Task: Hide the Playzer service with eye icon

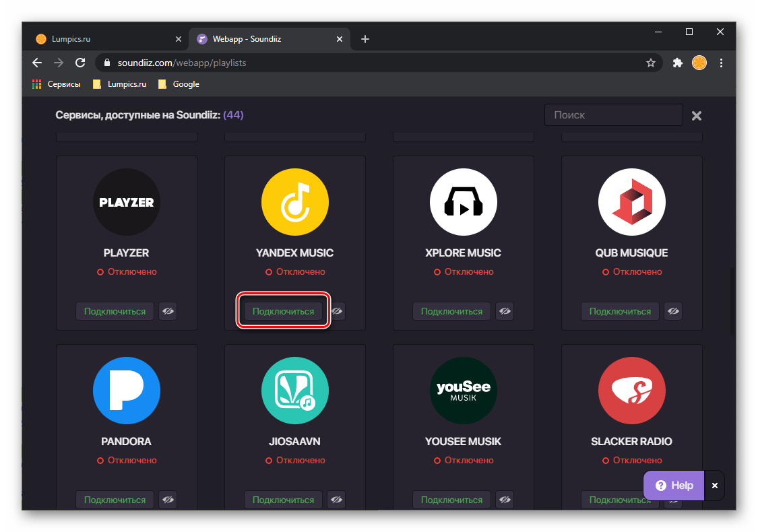Action: [168, 311]
